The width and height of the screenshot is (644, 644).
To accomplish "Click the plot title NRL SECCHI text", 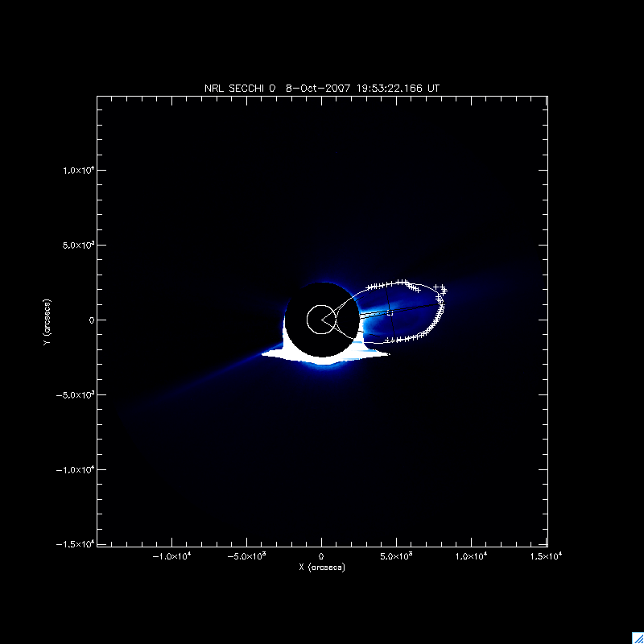I will [241, 88].
